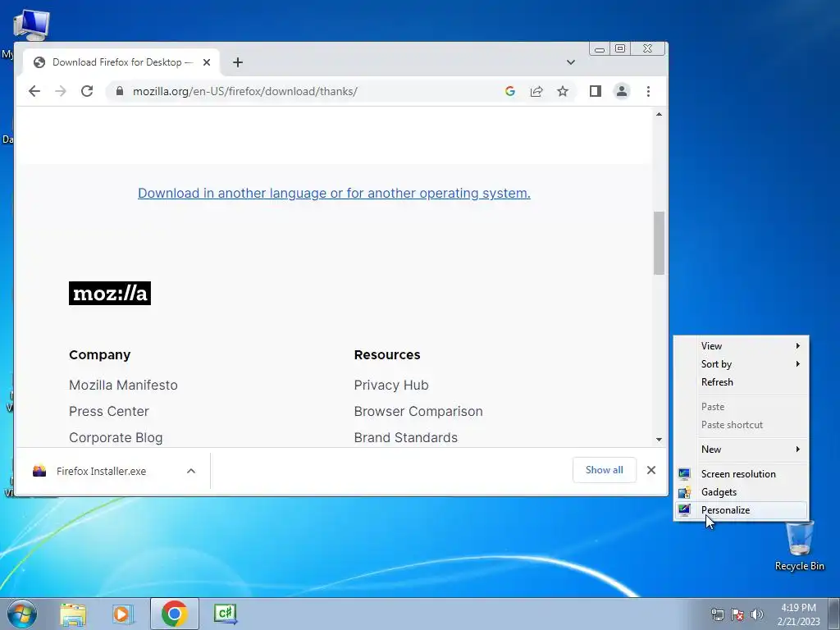840x630 pixels.
Task: Open a new tab with plus button
Action: coord(238,62)
